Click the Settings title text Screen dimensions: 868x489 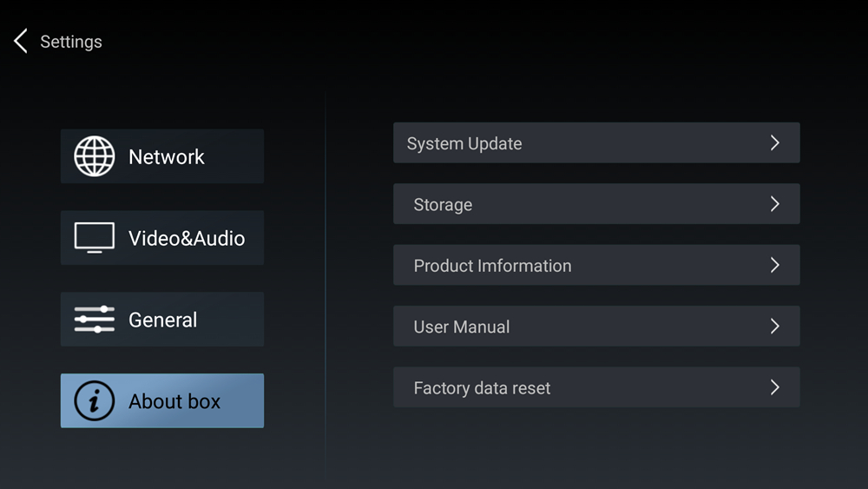click(x=71, y=42)
